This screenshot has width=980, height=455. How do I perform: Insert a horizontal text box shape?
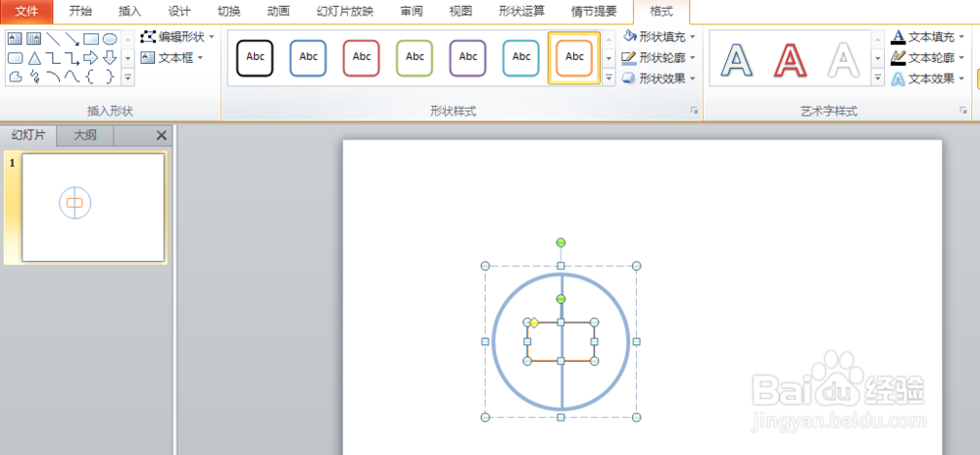pos(15,39)
